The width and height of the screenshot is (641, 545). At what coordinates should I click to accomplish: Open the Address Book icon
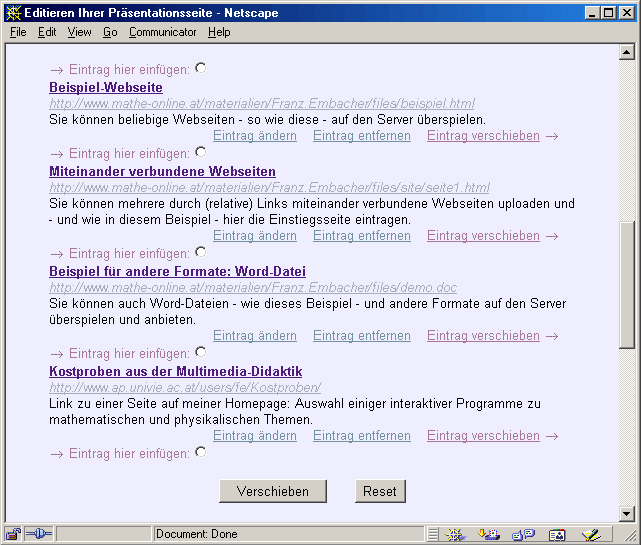pos(557,534)
